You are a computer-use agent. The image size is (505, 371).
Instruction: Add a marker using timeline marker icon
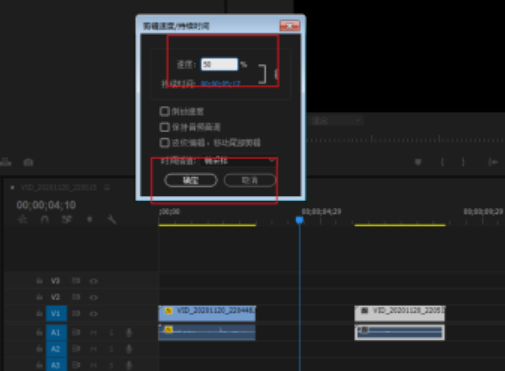pyautogui.click(x=89, y=219)
